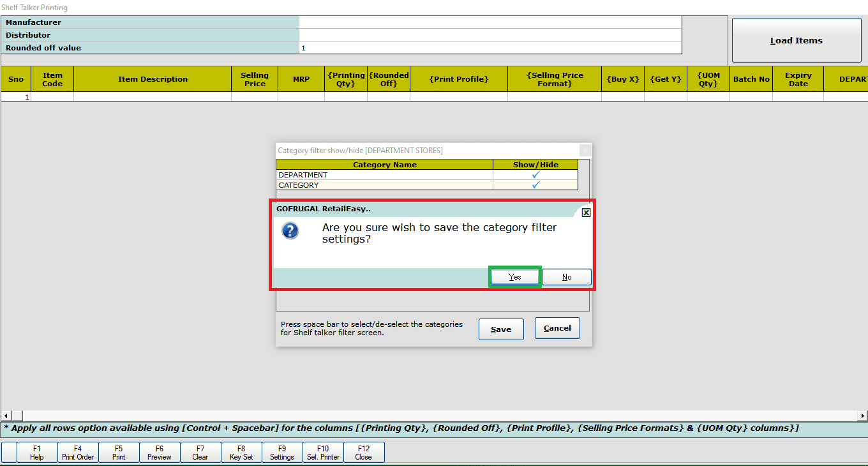The image size is (868, 466).
Task: Toggle Show/Hide check for DEPARTMENT
Action: tap(535, 174)
